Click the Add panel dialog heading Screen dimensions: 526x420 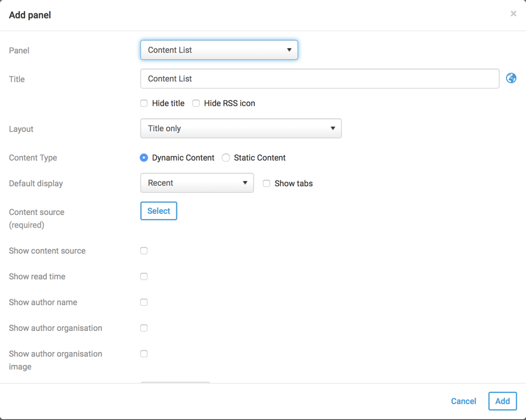click(30, 15)
